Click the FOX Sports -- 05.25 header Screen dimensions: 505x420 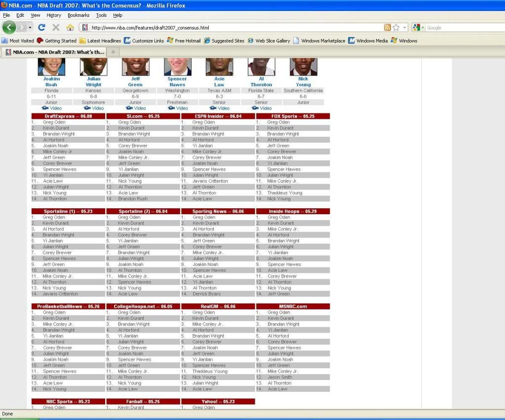(x=293, y=116)
